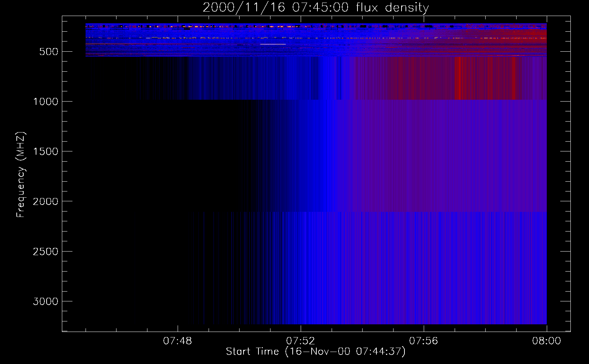Click the 'Frequency (MHZ)' axis label
589x364 pixels.
[x=21, y=175]
